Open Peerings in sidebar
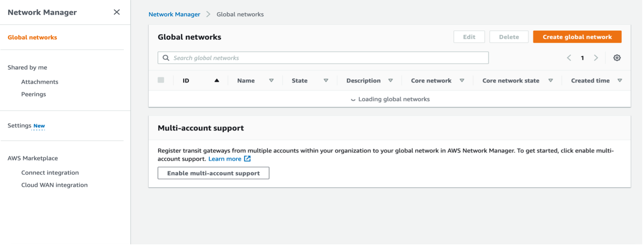The height and width of the screenshot is (246, 644). tap(34, 94)
